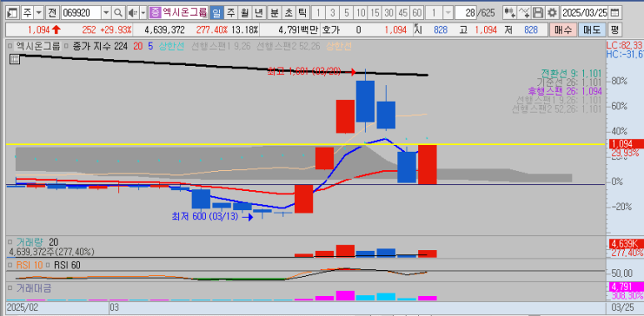
Task: Click the grid table icon in chart corner
Action: click(14, 59)
